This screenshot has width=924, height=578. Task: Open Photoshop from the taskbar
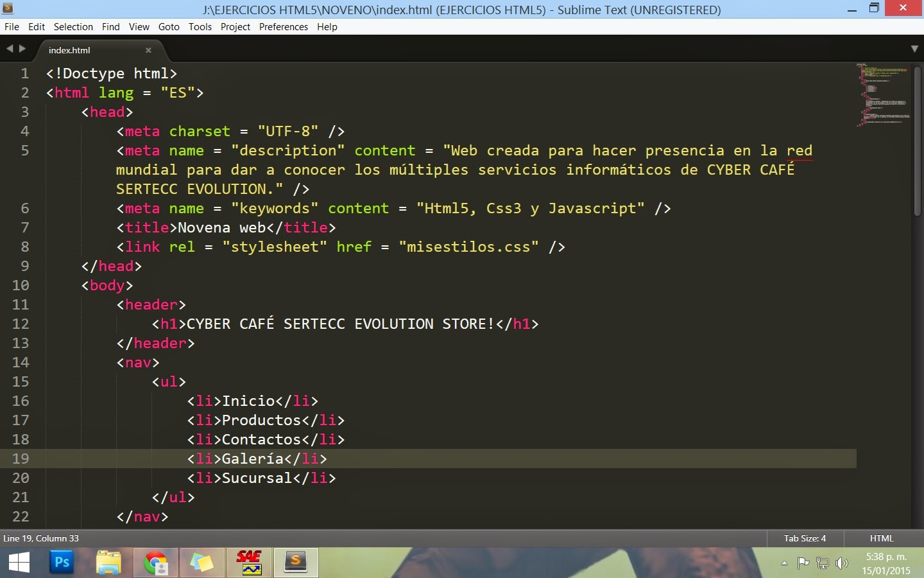point(62,563)
